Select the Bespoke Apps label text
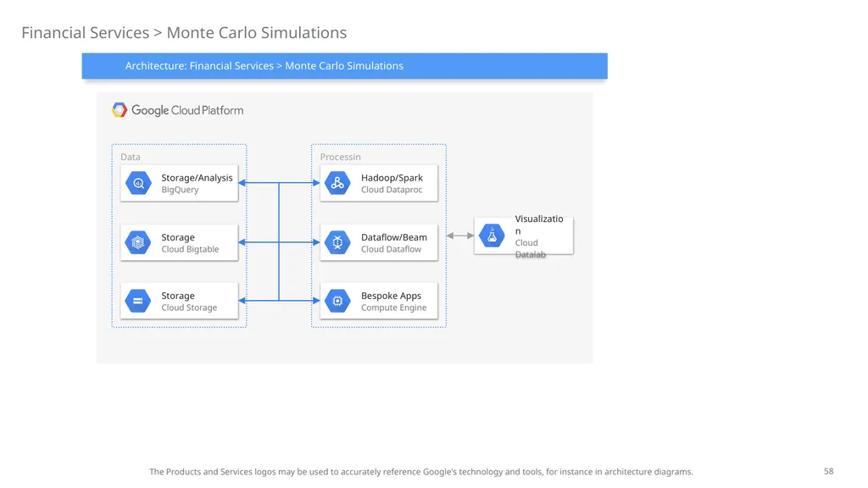The image size is (868, 488). (391, 296)
